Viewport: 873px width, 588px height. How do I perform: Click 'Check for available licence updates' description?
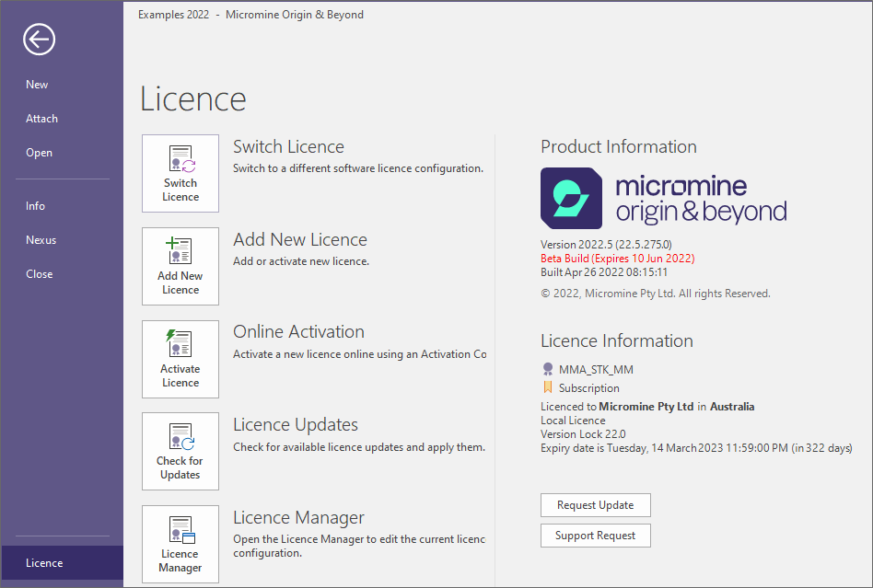(359, 447)
